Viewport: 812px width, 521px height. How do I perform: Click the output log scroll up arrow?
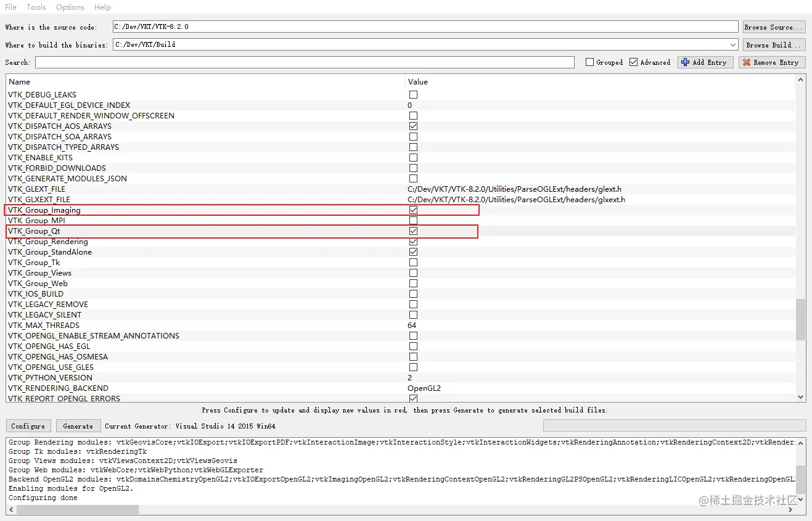801,442
